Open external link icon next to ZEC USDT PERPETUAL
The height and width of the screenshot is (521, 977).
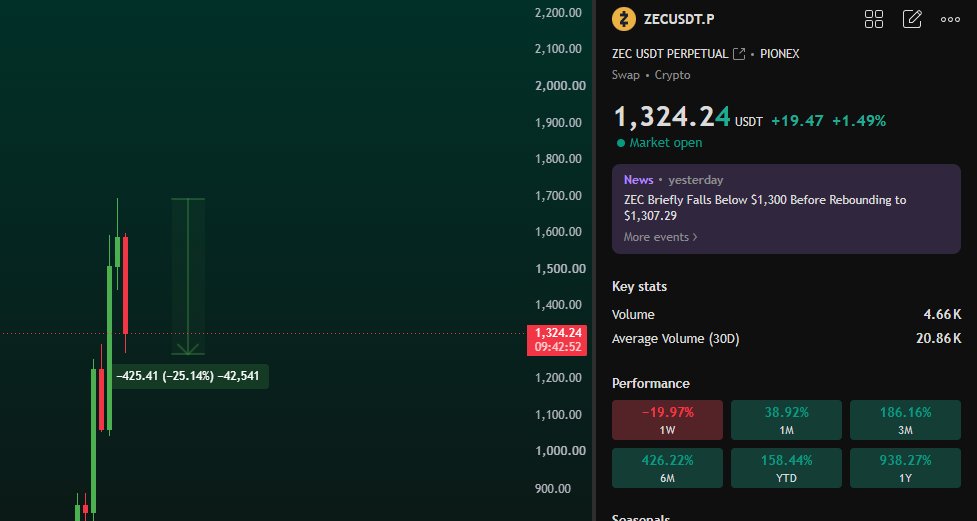[x=739, y=54]
